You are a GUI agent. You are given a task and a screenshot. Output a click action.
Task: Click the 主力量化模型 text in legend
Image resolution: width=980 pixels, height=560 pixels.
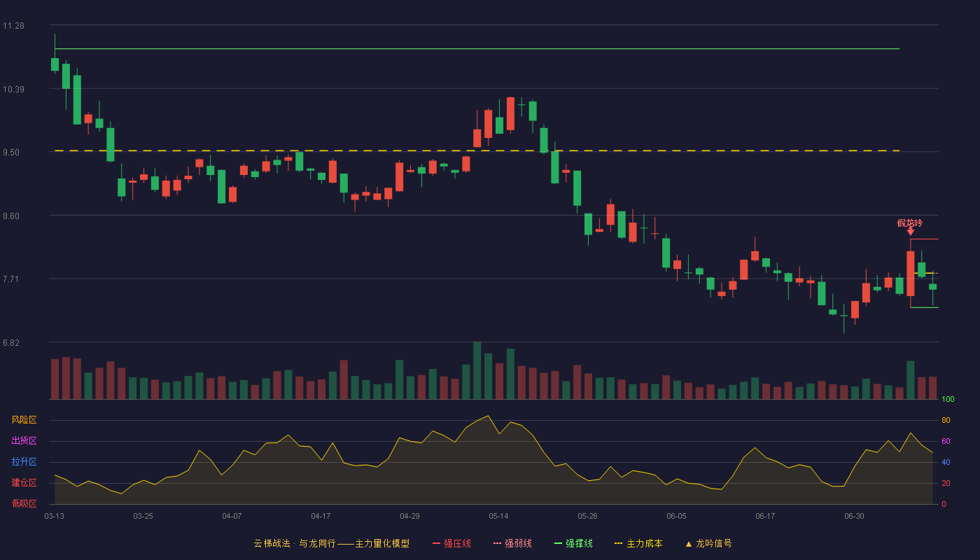[382, 543]
